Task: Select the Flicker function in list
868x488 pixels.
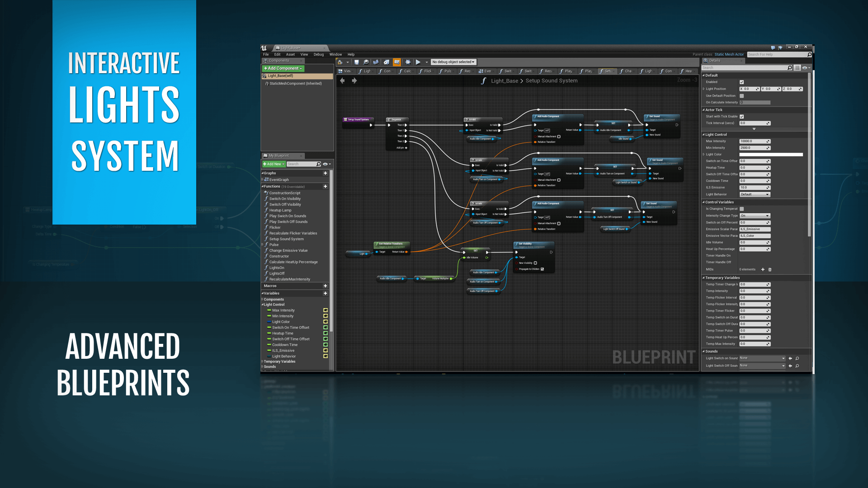Action: 275,228
